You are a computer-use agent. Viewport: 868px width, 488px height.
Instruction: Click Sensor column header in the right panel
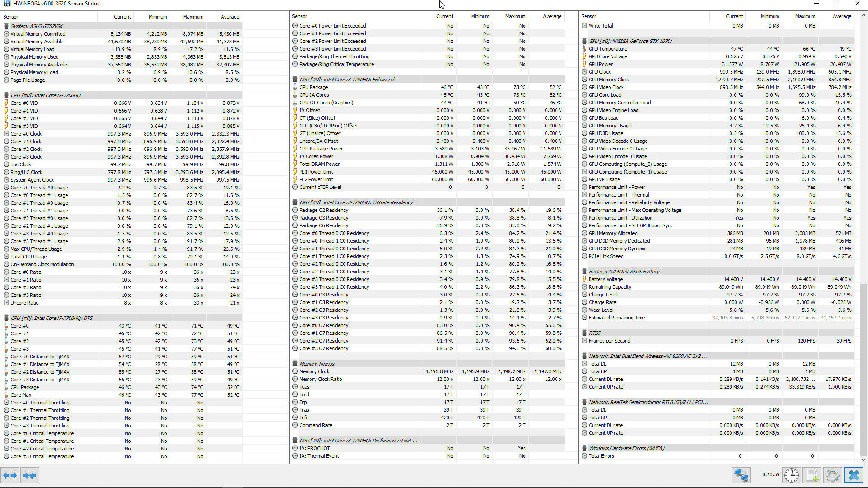point(589,16)
